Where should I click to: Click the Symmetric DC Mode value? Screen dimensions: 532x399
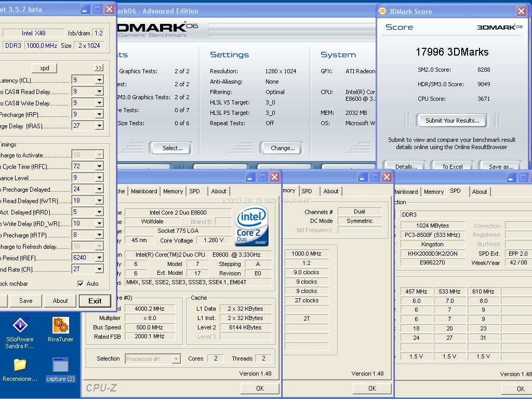tap(360, 221)
